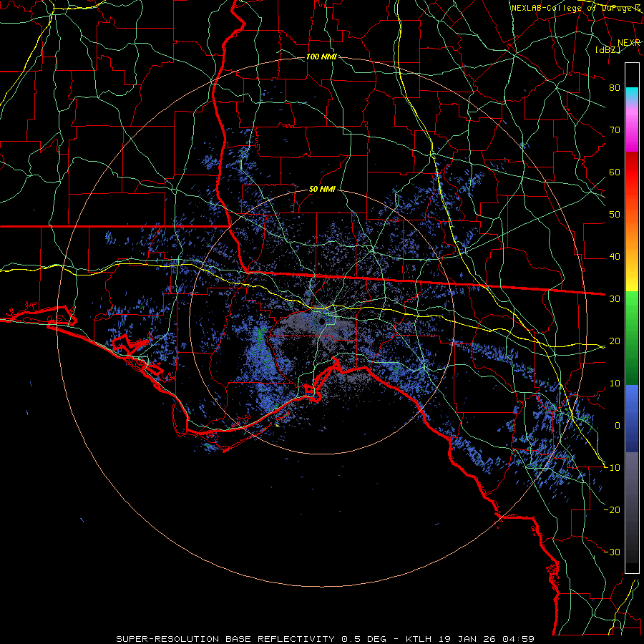Click the 80 value on the dBZ scale
Image resolution: width=644 pixels, height=644 pixels.
click(x=615, y=87)
